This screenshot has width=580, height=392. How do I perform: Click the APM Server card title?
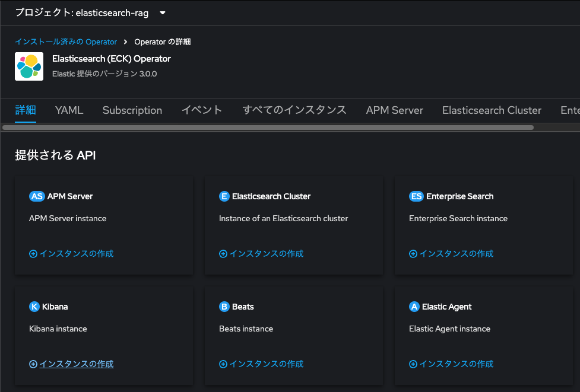click(70, 196)
